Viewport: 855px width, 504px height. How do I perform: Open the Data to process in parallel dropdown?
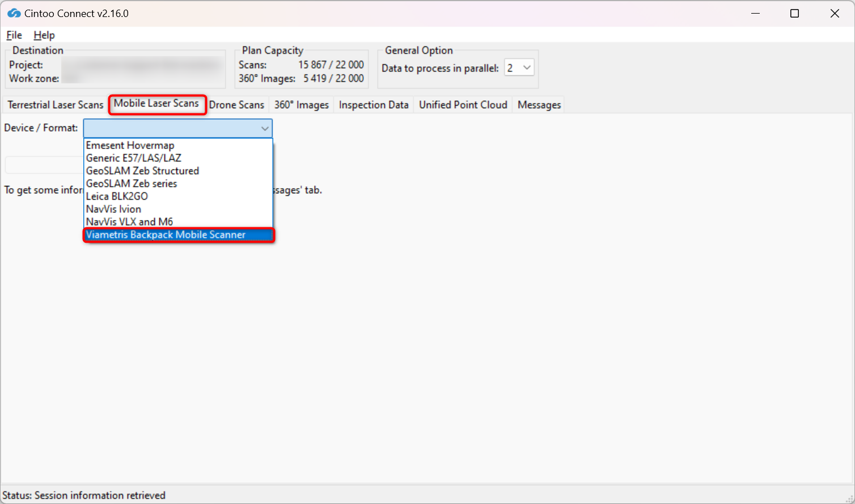tap(519, 68)
